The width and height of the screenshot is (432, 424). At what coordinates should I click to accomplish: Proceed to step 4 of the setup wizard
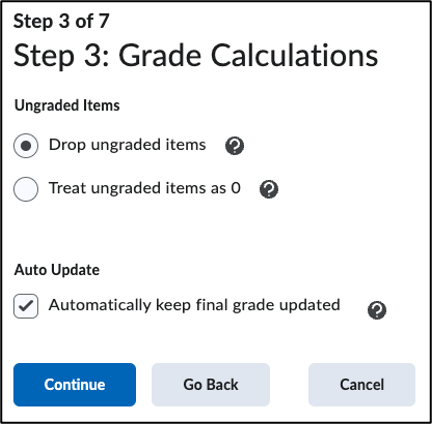pyautogui.click(x=75, y=385)
